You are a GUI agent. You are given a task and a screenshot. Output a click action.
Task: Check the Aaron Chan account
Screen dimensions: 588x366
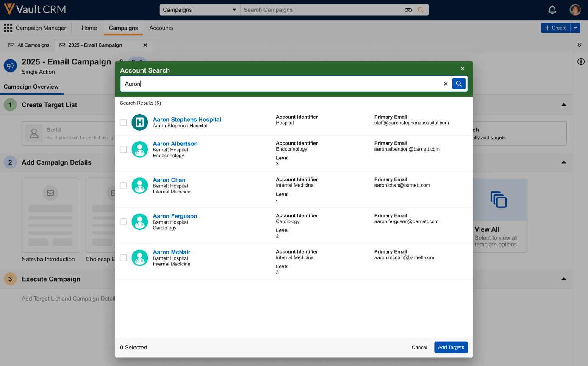pyautogui.click(x=123, y=185)
